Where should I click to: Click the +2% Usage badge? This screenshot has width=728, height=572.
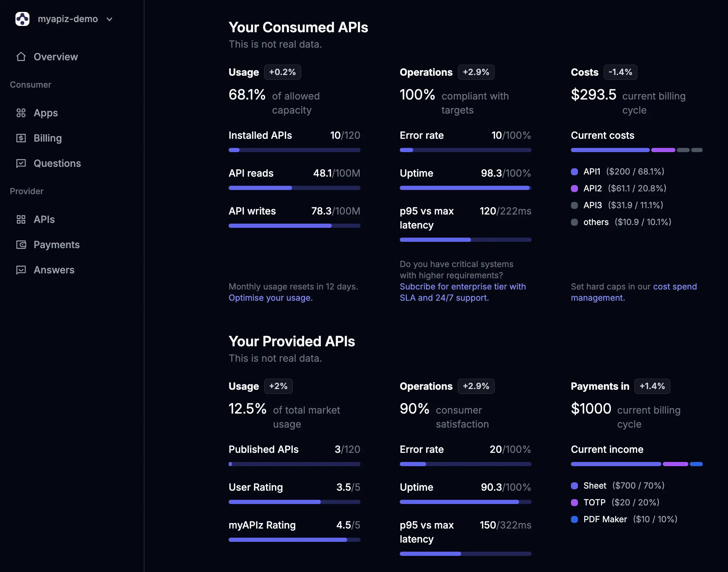click(278, 386)
